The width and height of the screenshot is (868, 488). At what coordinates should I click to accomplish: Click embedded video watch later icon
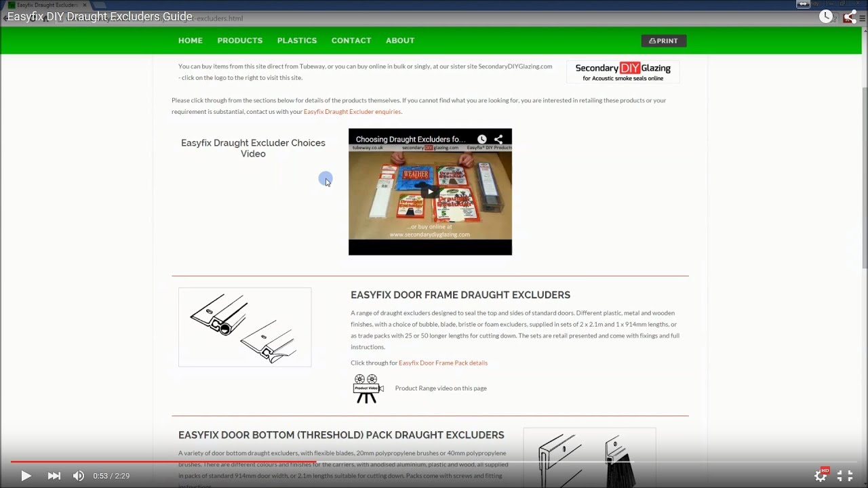[481, 139]
